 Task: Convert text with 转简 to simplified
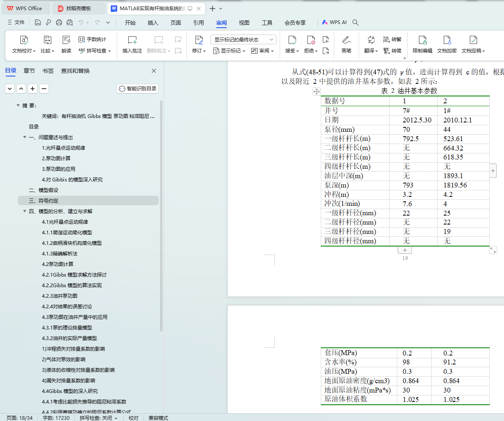tap(392, 51)
